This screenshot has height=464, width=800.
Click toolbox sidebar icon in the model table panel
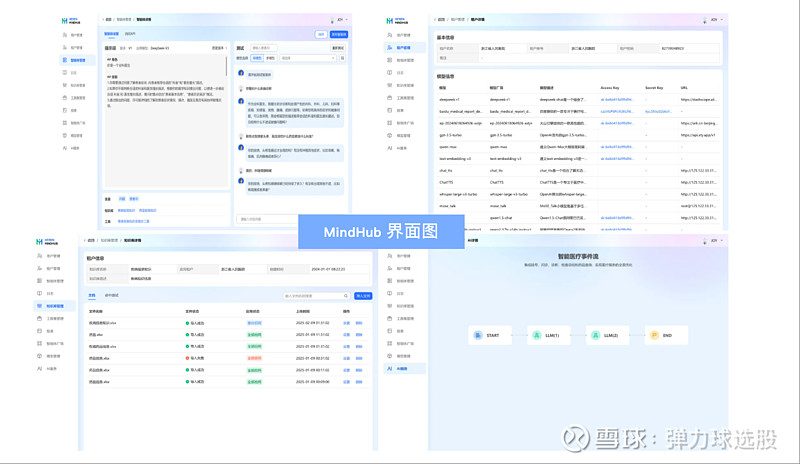[389, 97]
